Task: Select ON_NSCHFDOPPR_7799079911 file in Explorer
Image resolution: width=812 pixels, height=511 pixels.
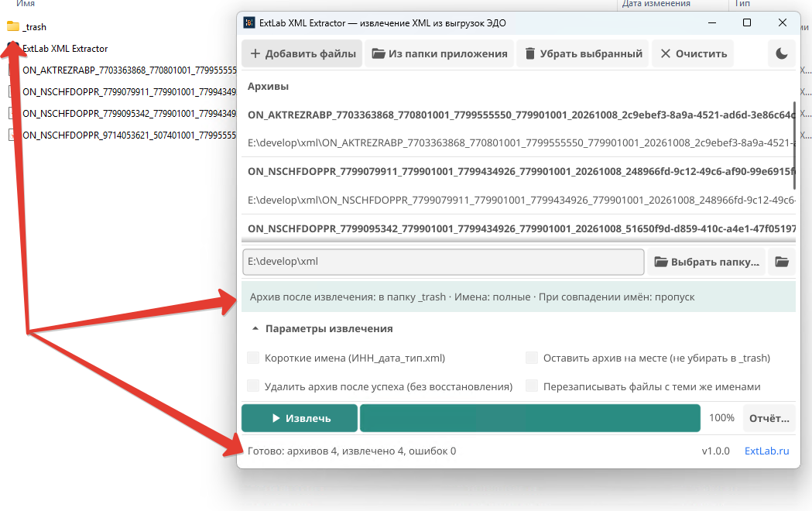Action: pyautogui.click(x=129, y=92)
